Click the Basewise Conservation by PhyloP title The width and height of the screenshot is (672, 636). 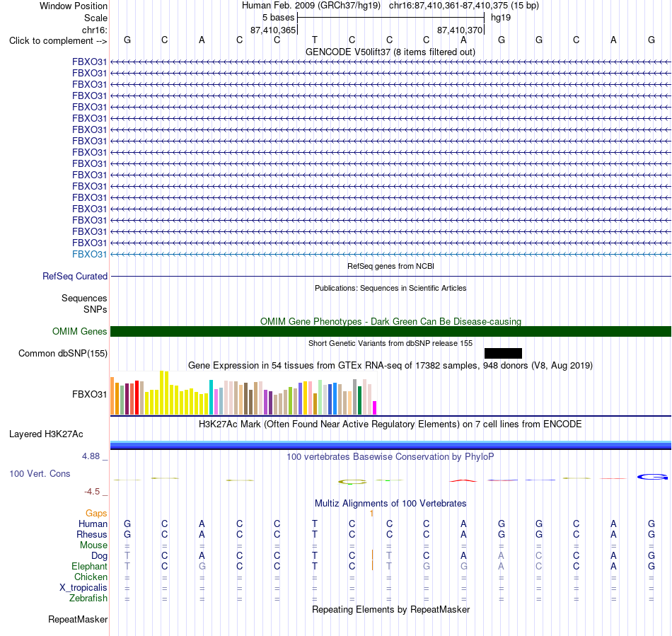point(390,456)
